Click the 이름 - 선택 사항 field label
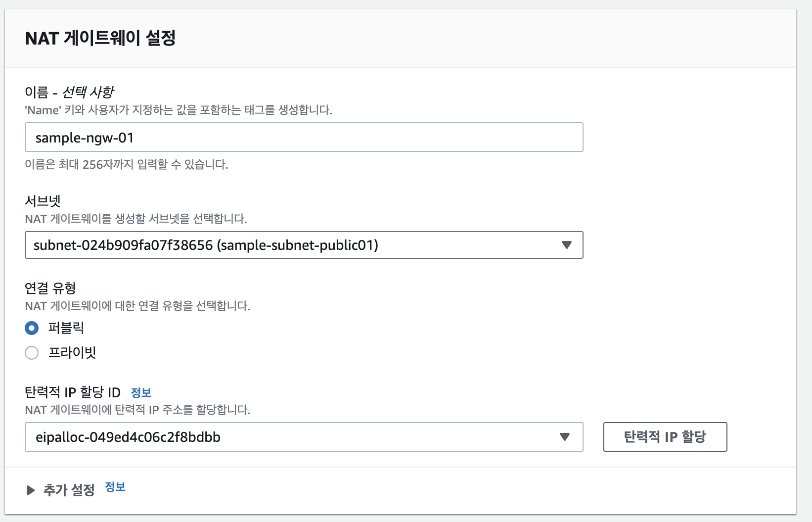812x522 pixels. point(69,92)
